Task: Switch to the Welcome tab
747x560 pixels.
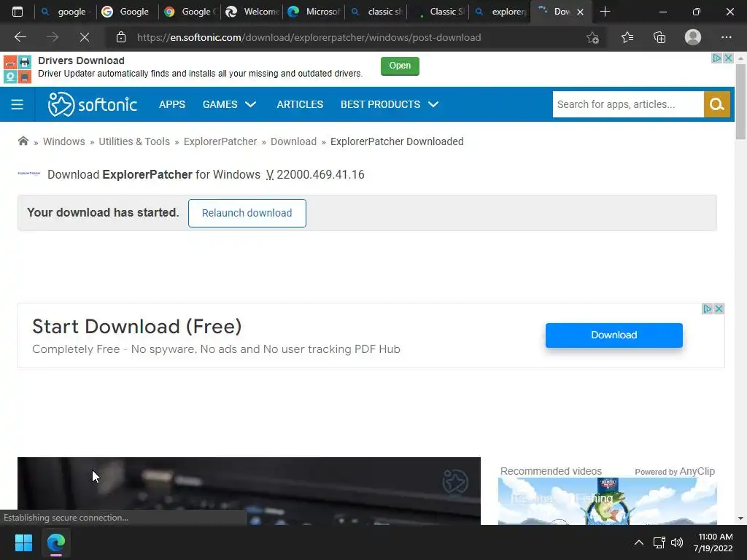Action: pos(251,12)
